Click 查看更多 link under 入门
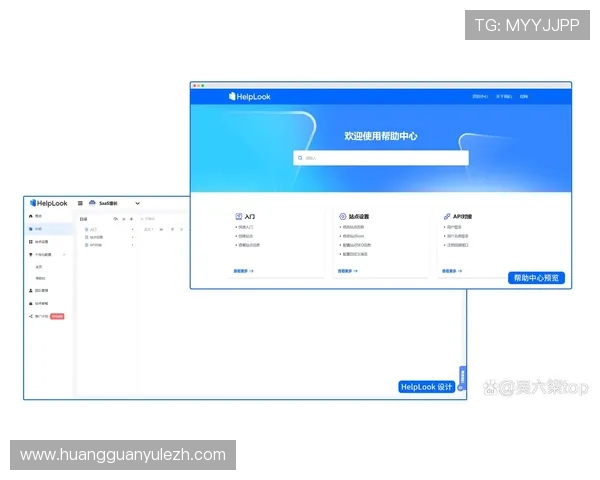The width and height of the screenshot is (600, 480). click(243, 271)
